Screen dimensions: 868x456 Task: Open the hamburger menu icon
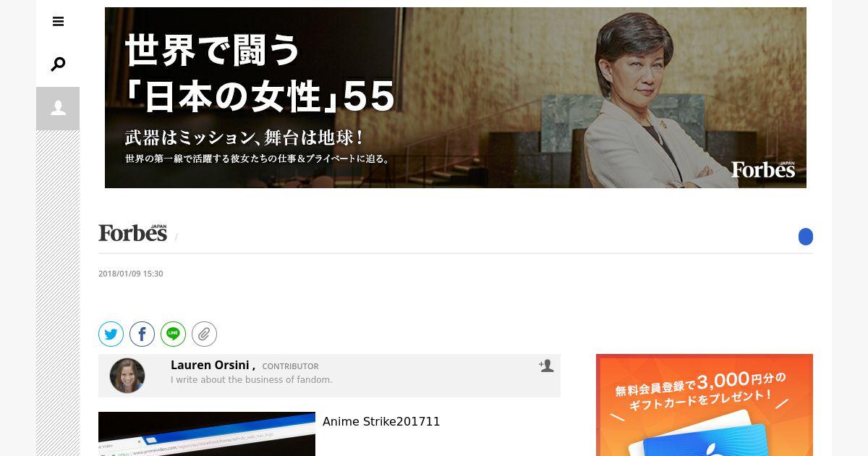click(x=58, y=22)
